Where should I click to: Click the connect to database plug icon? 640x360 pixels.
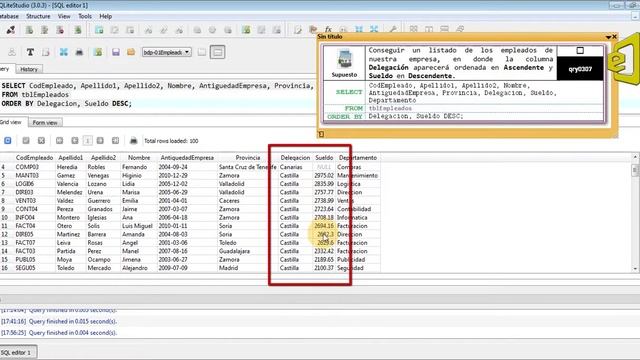point(11,30)
